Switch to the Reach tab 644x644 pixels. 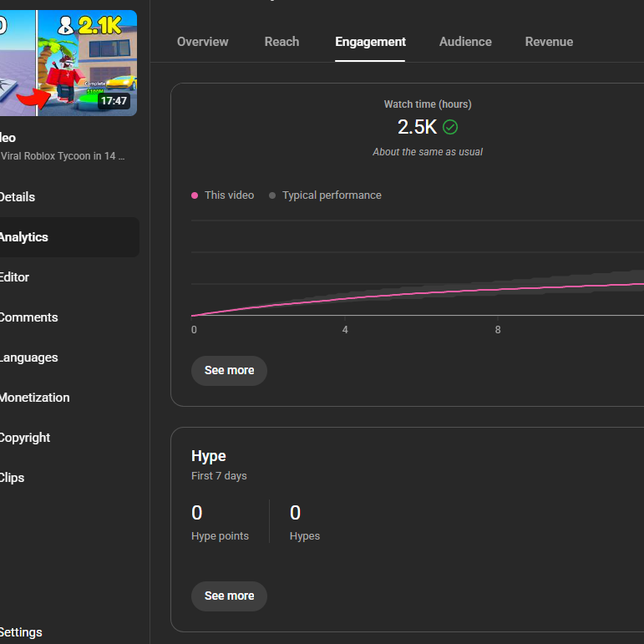(x=281, y=42)
